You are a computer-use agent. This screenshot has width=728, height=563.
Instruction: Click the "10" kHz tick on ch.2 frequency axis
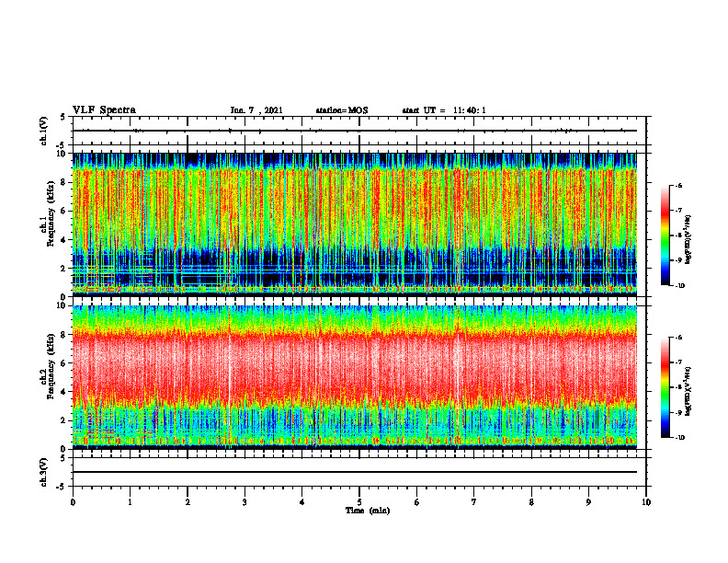tap(63, 305)
